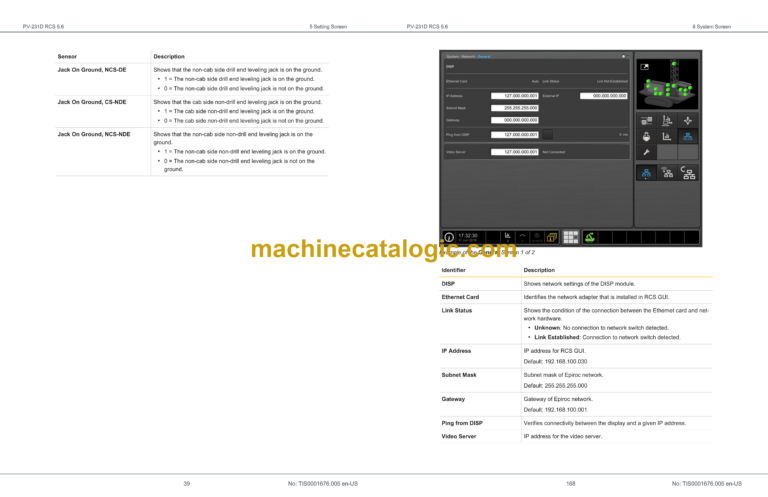Click the green drill rig status icon

click(590, 237)
